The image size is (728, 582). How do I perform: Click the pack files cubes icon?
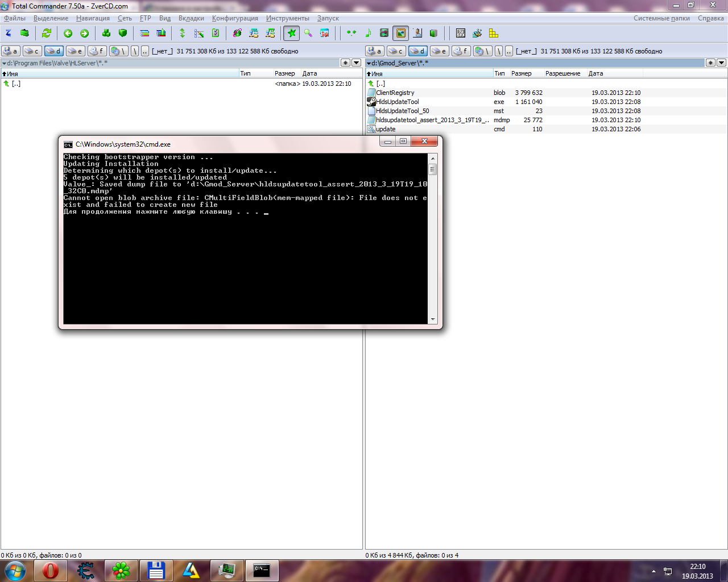pyautogui.click(x=106, y=33)
